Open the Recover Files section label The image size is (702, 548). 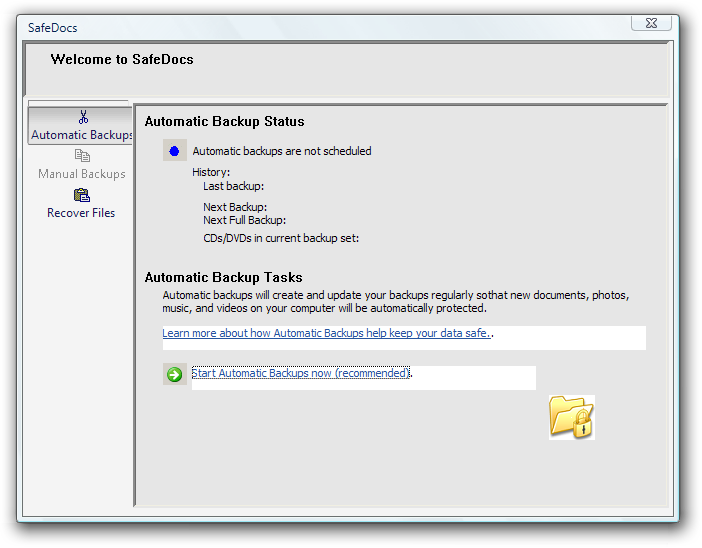tap(81, 213)
